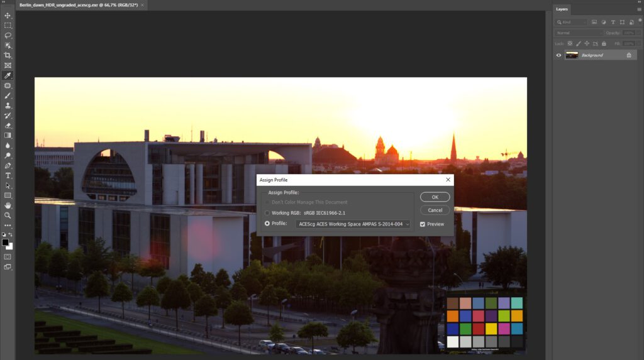Open the Profile dropdown list
Screen dimensions: 644x360
(x=353, y=224)
